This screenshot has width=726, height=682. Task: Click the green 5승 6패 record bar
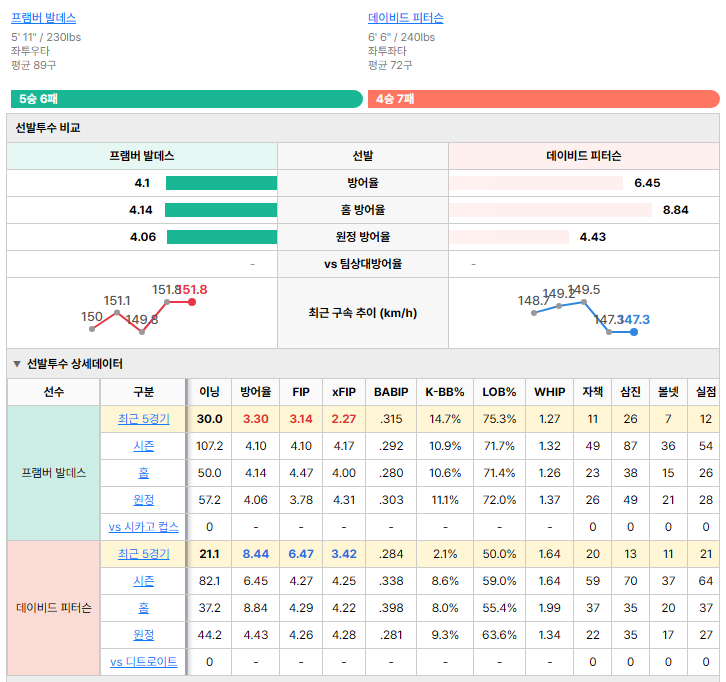(187, 99)
